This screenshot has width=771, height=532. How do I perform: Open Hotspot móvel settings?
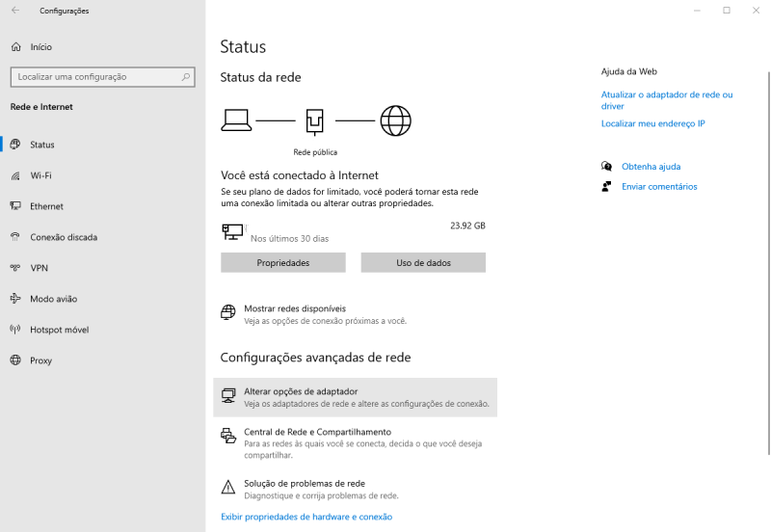103,330
